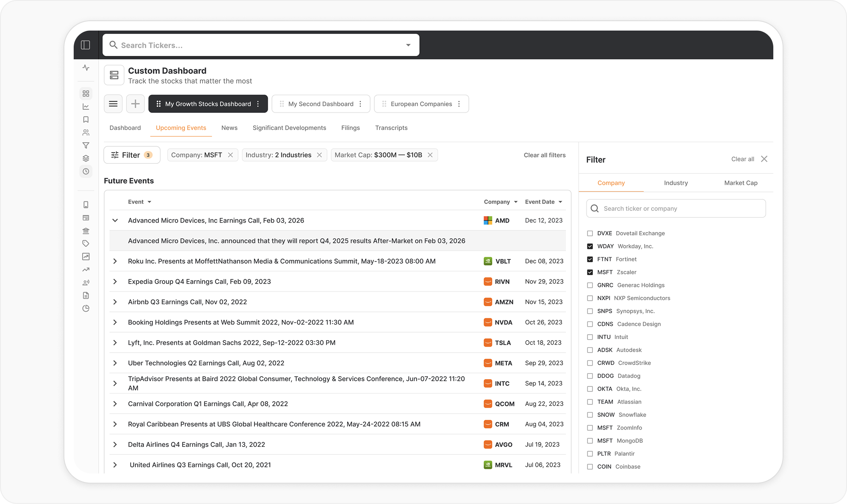
Task: Close the Filter side panel
Action: pyautogui.click(x=764, y=159)
